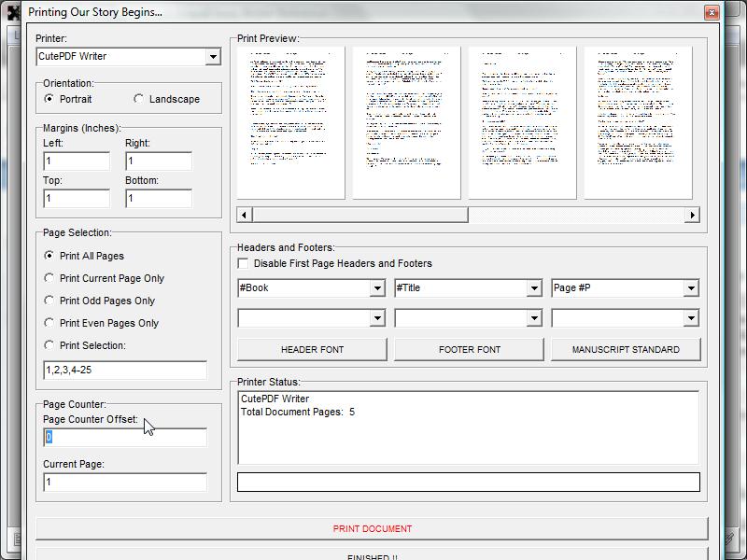Open the CutePDF Writer printer dropdown
747x560 pixels.
click(212, 57)
